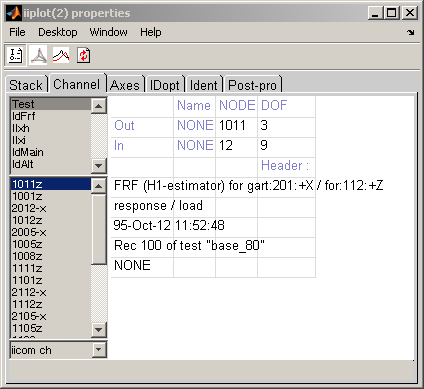Click the iiplot curve icon
This screenshot has width=424, height=389.
coord(61,55)
